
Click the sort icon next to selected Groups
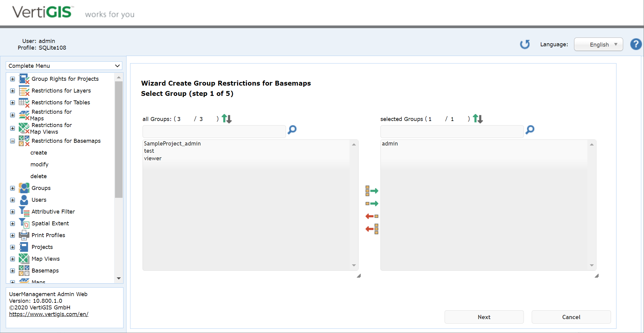[478, 119]
